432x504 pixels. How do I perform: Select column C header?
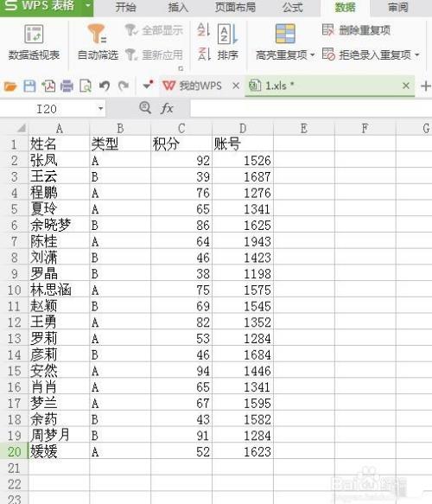click(181, 128)
